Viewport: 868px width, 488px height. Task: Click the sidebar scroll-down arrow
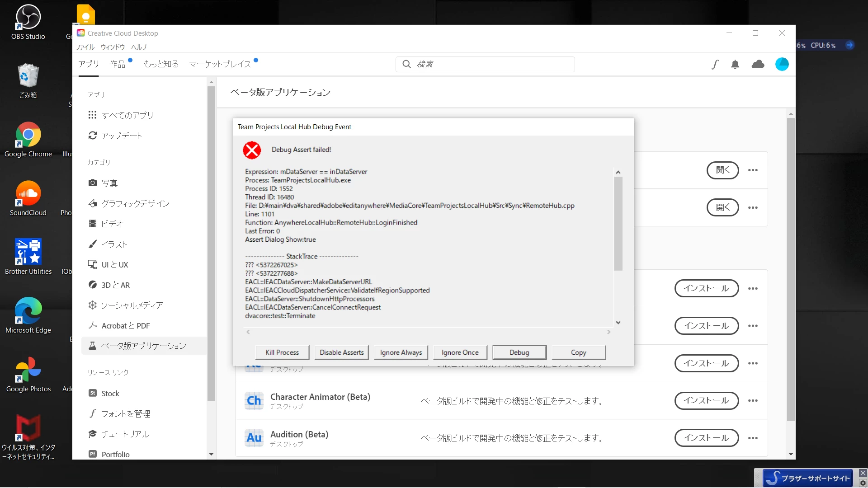point(211,454)
